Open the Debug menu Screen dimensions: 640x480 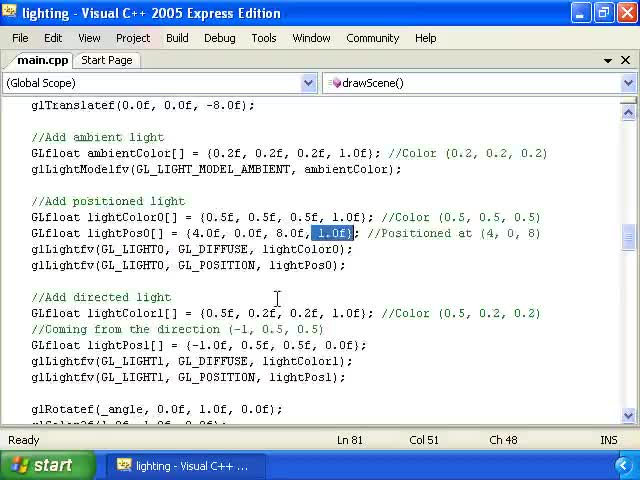click(220, 38)
